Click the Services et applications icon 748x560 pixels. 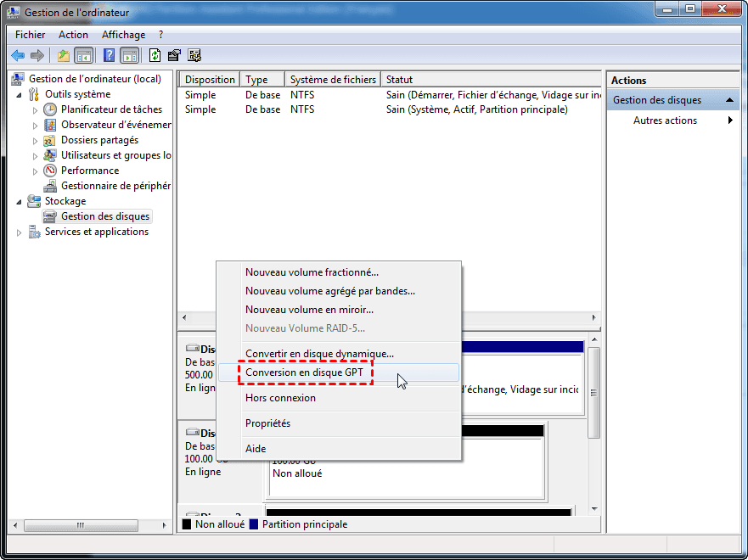pyautogui.click(x=34, y=232)
